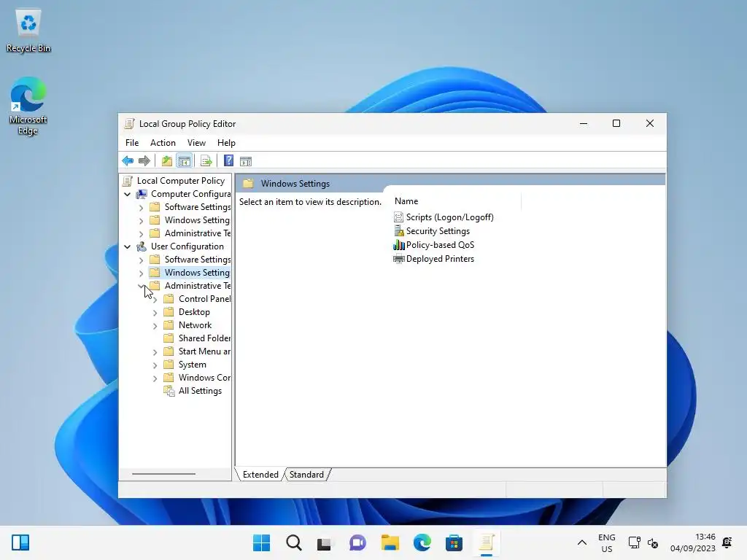Open taskbar Search icon
The height and width of the screenshot is (560, 747).
293,542
